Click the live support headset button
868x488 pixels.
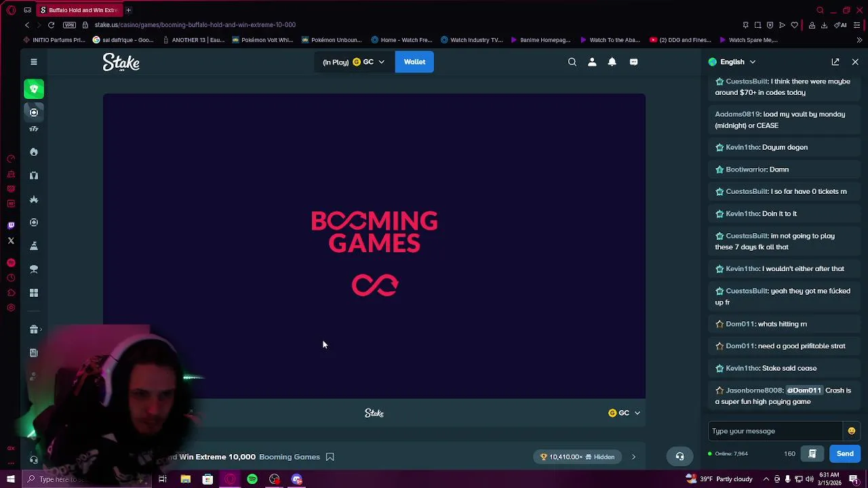coord(679,456)
